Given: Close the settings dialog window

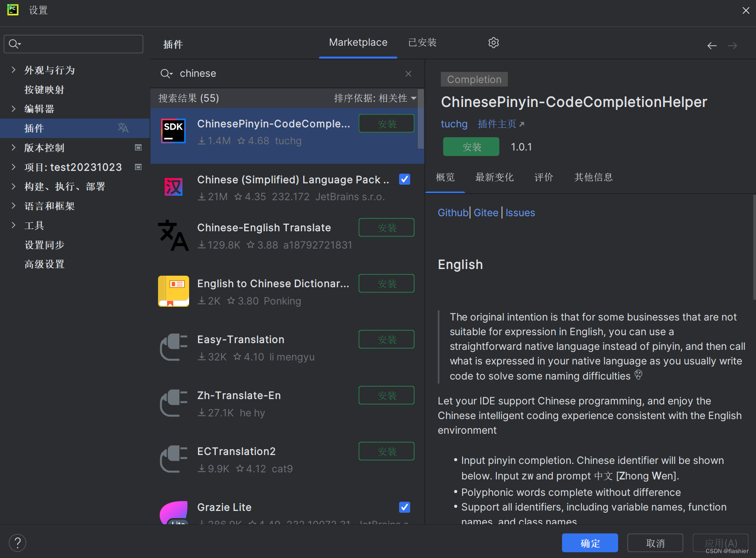Looking at the screenshot, I should [746, 10].
